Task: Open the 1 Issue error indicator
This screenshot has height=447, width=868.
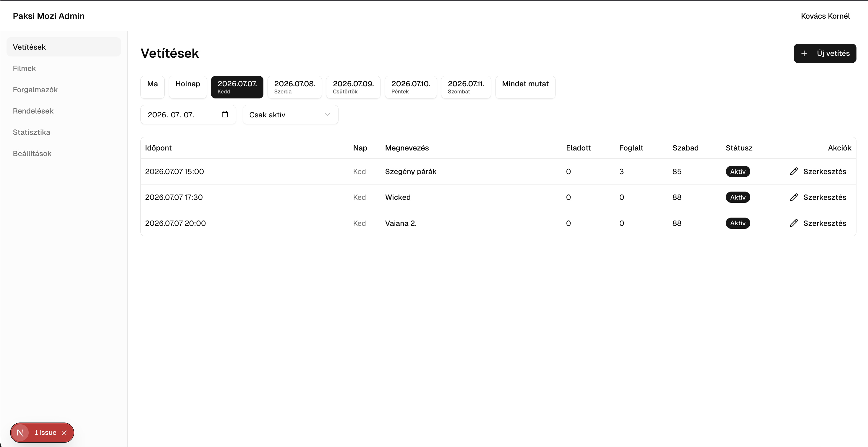Action: tap(45, 433)
